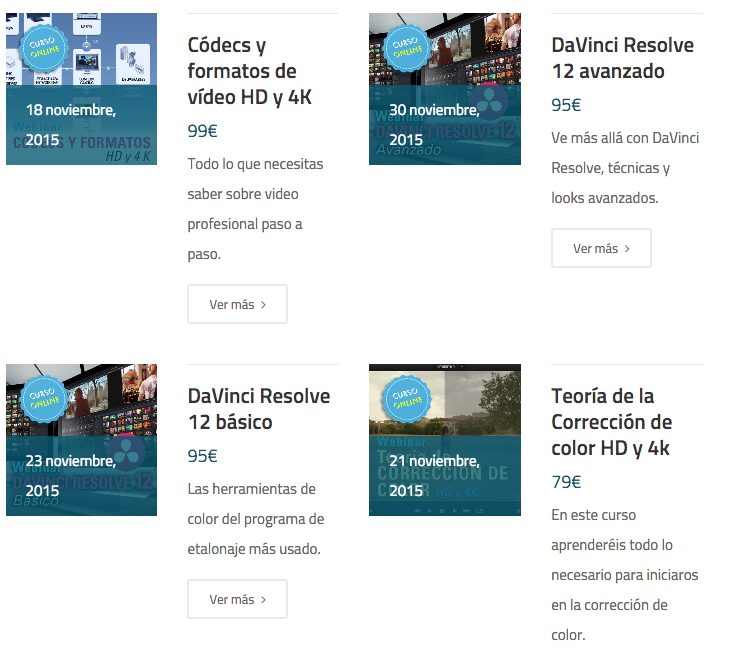Click the 'DaVinci Resolve 12 básico' title

259,409
